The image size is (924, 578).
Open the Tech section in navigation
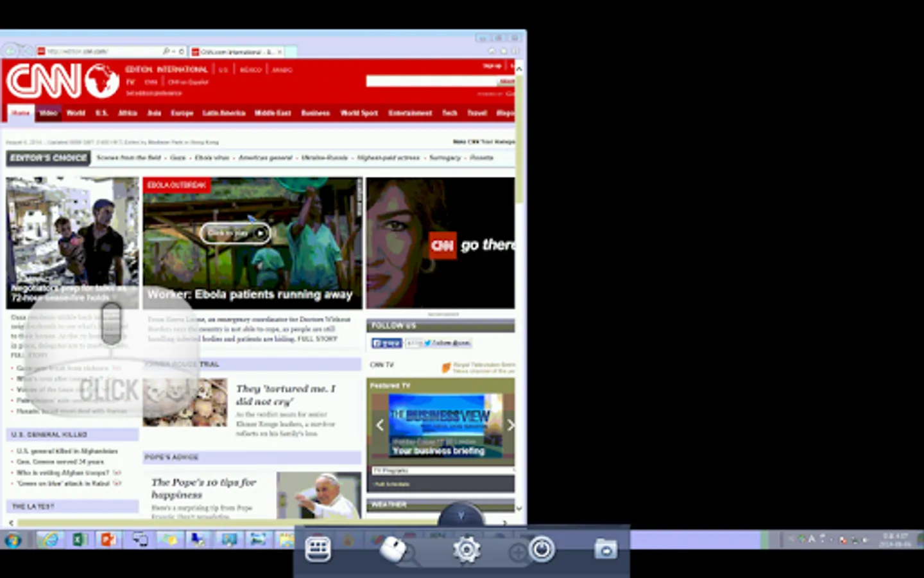pos(450,113)
